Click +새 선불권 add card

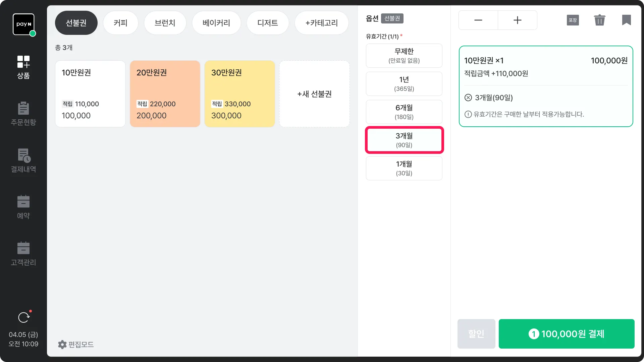(314, 94)
